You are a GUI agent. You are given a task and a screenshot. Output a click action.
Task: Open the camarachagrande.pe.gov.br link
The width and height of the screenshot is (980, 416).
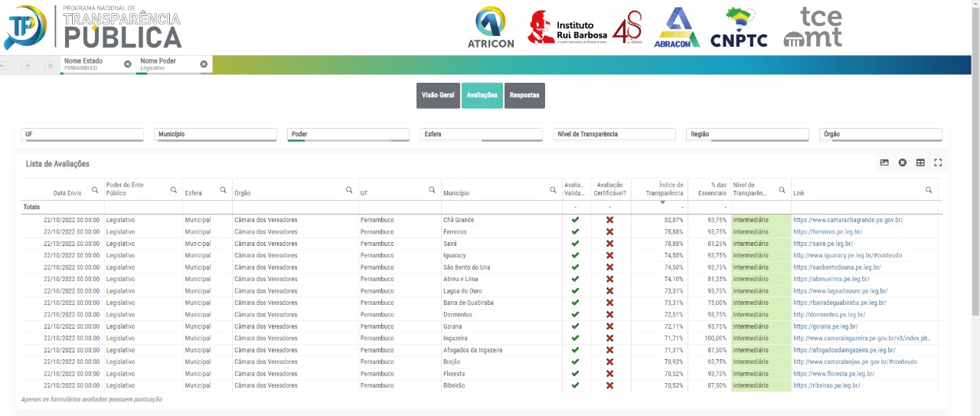[x=848, y=220]
